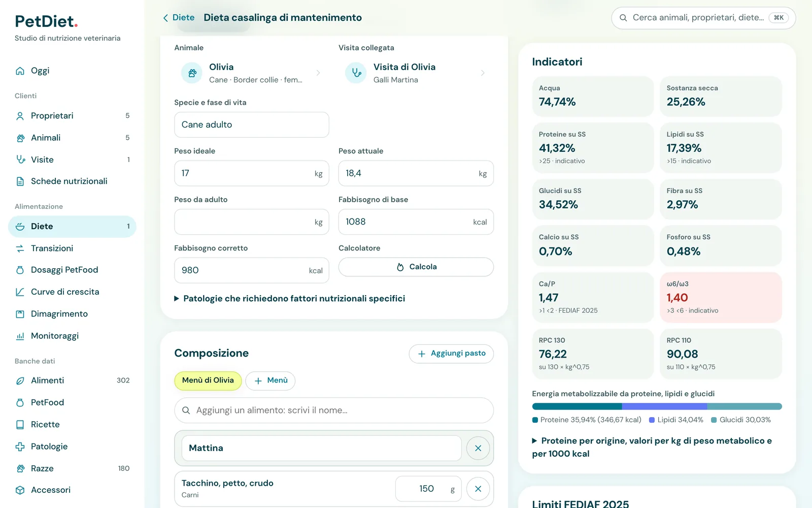Viewport: 812px width, 508px height.
Task: Click the search magnifier icon in the top bar
Action: [x=623, y=18]
